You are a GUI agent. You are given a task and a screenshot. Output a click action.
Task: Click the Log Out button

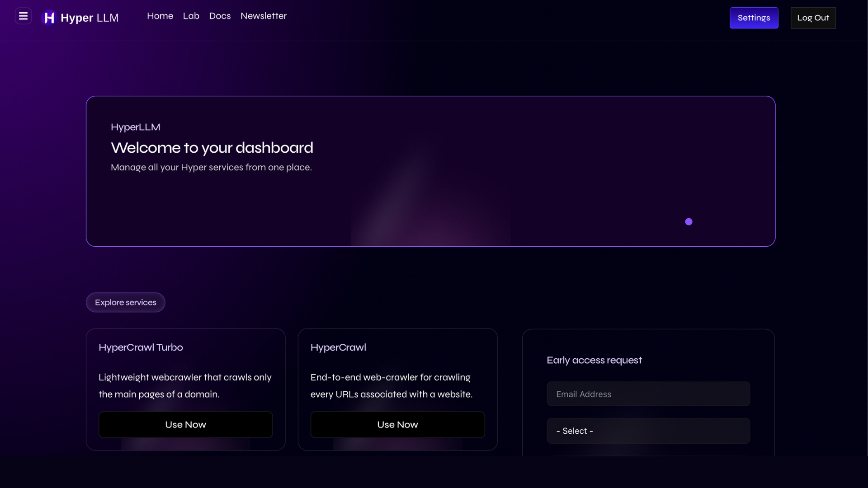coord(813,18)
